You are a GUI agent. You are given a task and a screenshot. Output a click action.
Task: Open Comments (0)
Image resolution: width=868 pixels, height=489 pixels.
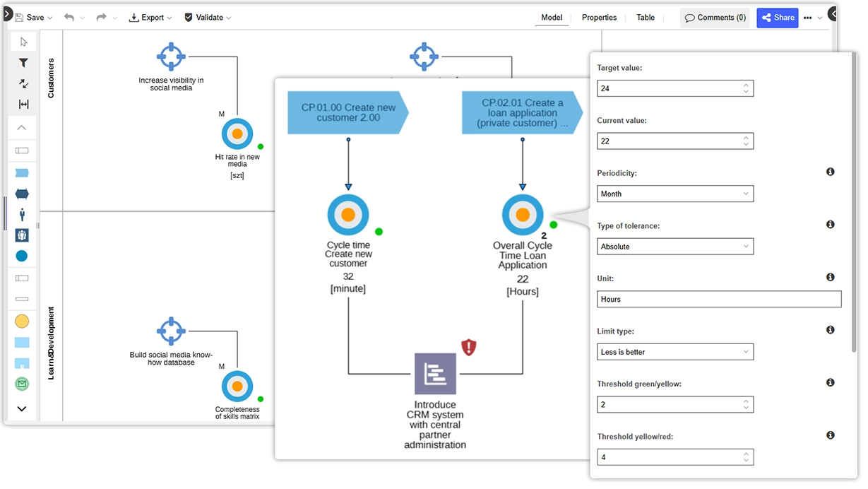tap(715, 18)
